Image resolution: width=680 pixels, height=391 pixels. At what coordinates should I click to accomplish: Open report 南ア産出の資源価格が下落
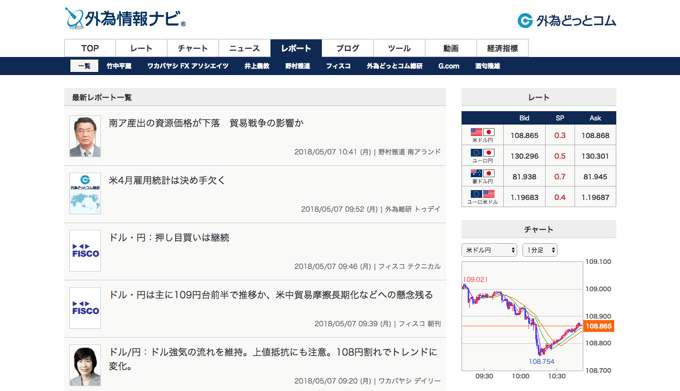[206, 123]
